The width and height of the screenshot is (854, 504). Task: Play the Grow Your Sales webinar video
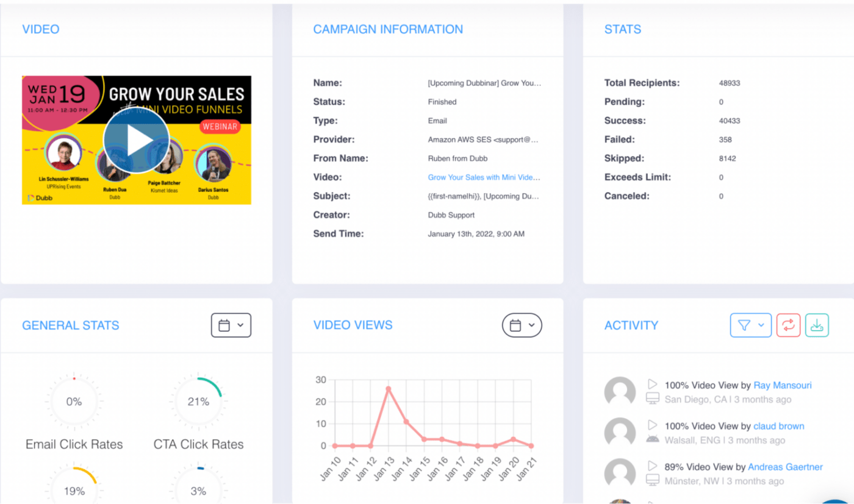(136, 140)
